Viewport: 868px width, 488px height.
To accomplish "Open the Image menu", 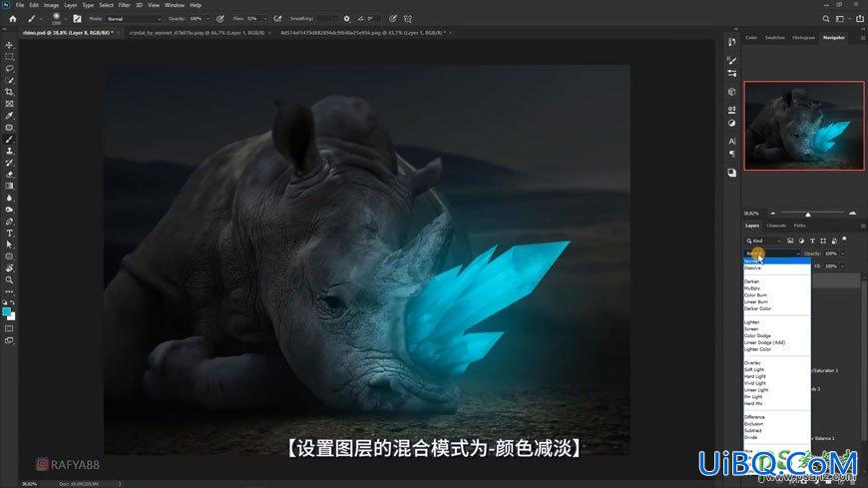I will (51, 5).
